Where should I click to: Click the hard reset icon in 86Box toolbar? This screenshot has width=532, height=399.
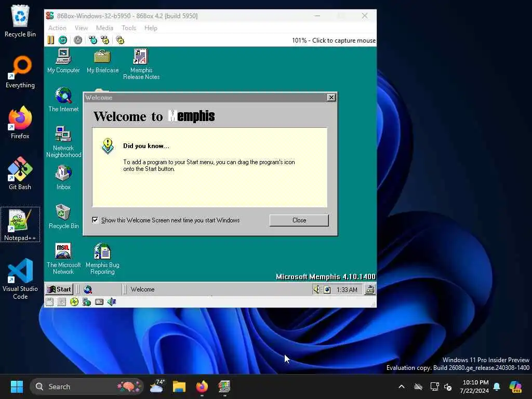(63, 40)
